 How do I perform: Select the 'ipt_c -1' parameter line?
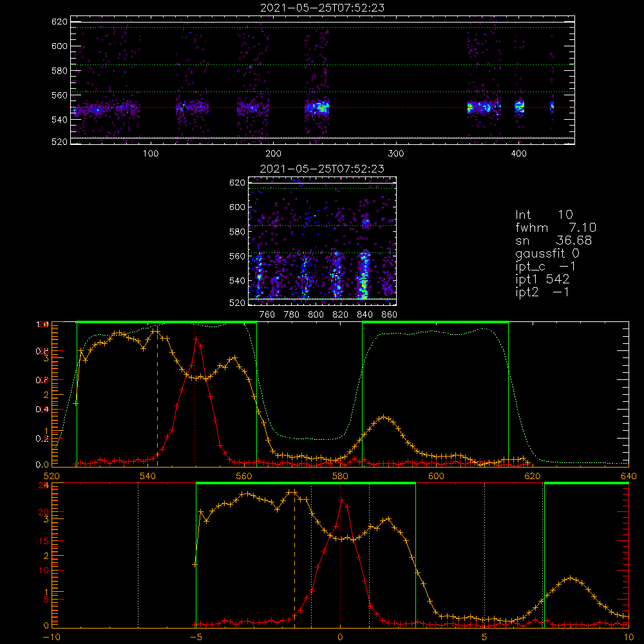pyautogui.click(x=545, y=267)
